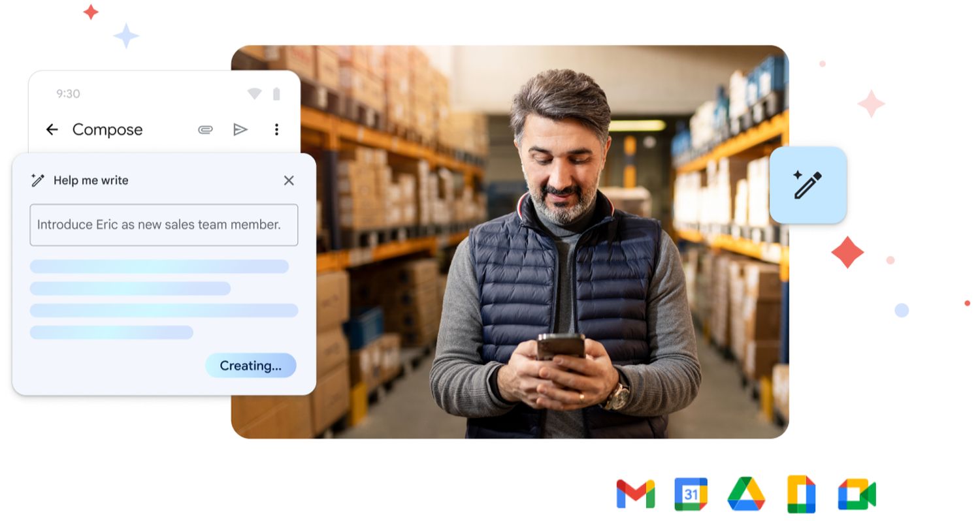Screen dimensions: 980x521
Task: Open the Gmail icon
Action: pos(635,494)
